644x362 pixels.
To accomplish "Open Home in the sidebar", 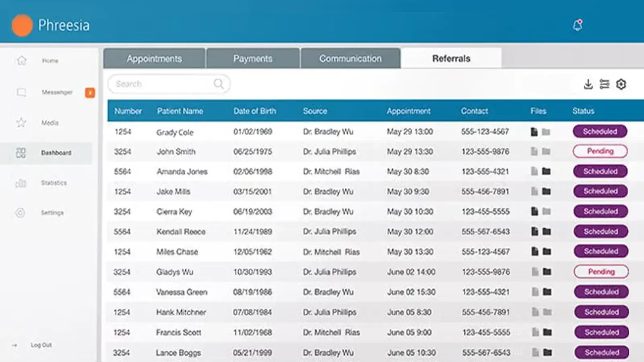I will pos(50,60).
